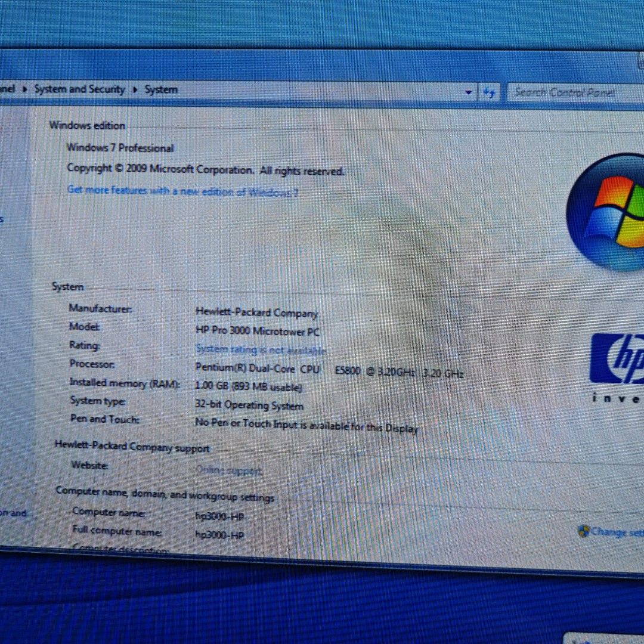644x644 pixels.
Task: Focus the Search Control Panel box
Action: 575,93
